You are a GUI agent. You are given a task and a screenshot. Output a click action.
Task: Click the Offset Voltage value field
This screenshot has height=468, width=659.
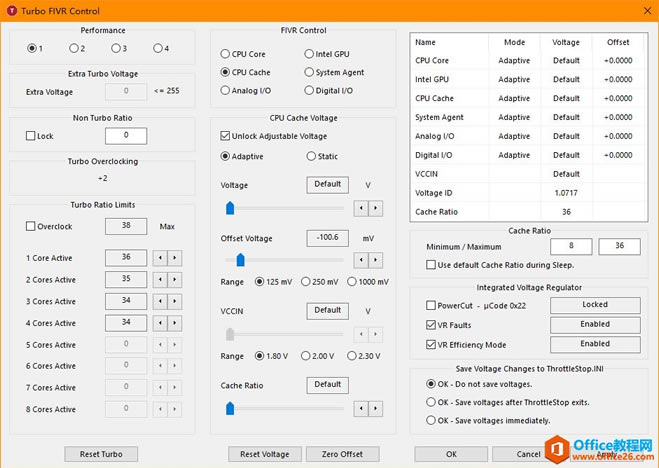(328, 238)
